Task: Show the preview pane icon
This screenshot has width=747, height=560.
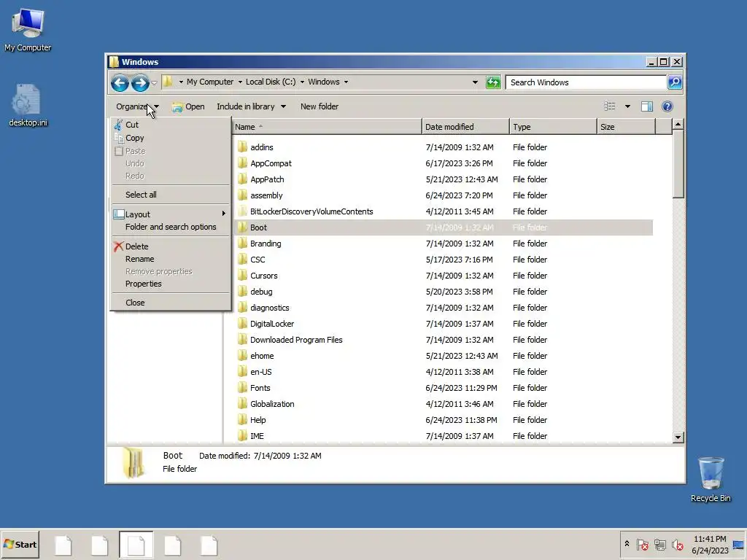Action: click(646, 106)
